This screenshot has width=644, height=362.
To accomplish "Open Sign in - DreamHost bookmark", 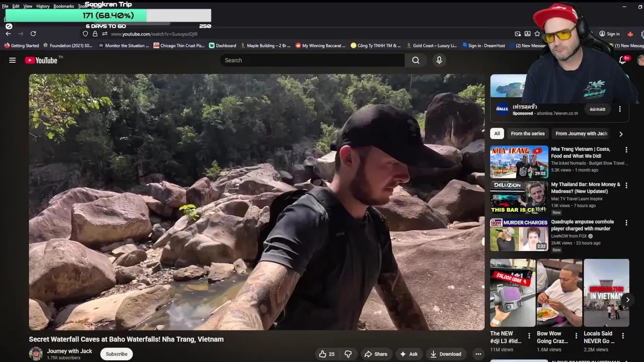I will coord(483,46).
